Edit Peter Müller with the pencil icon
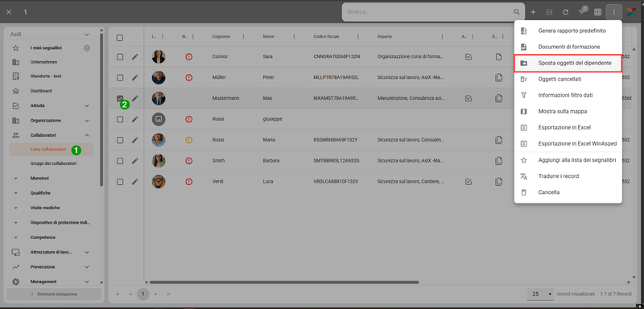The image size is (644, 309). [x=134, y=77]
